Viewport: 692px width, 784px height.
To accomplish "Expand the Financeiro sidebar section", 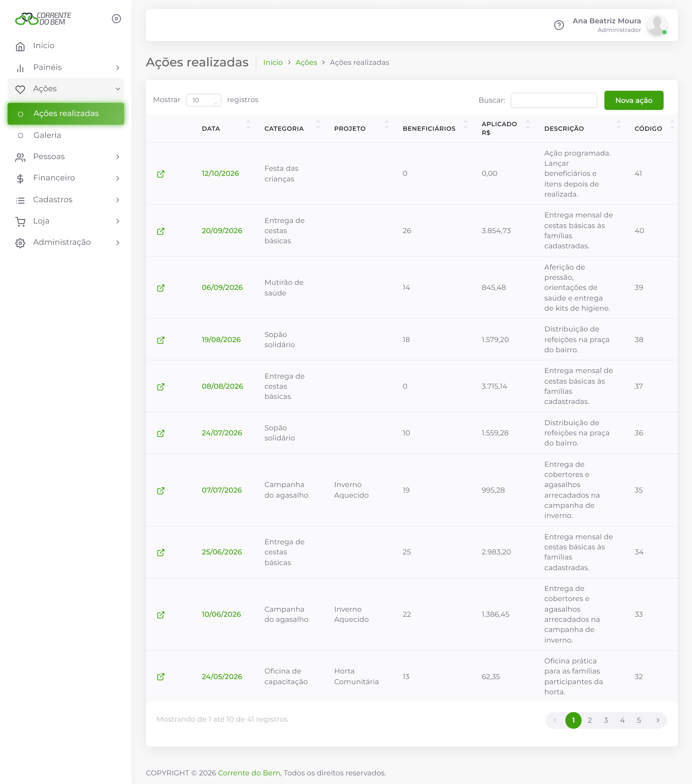I will (66, 178).
